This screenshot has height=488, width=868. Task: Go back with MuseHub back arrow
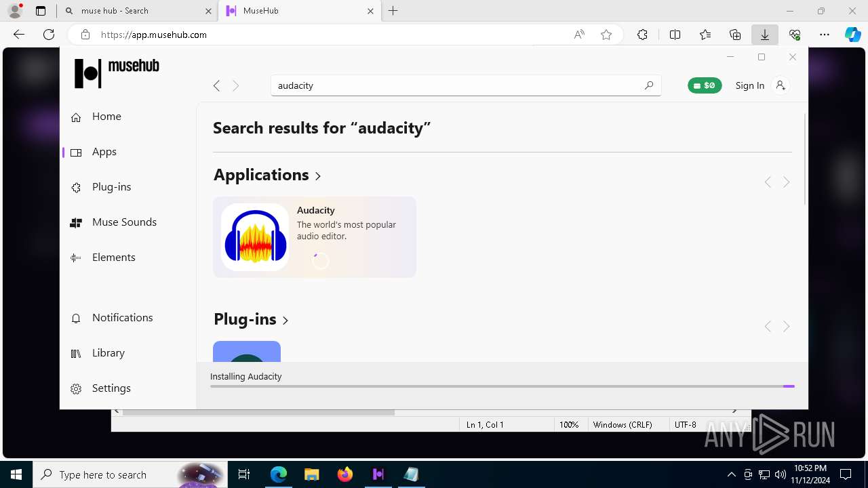[x=216, y=85]
